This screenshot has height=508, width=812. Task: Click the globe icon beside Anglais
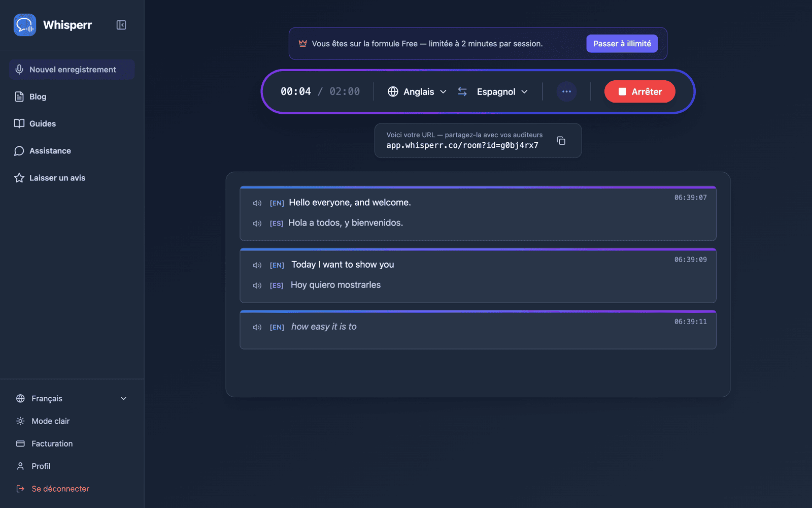[393, 91]
